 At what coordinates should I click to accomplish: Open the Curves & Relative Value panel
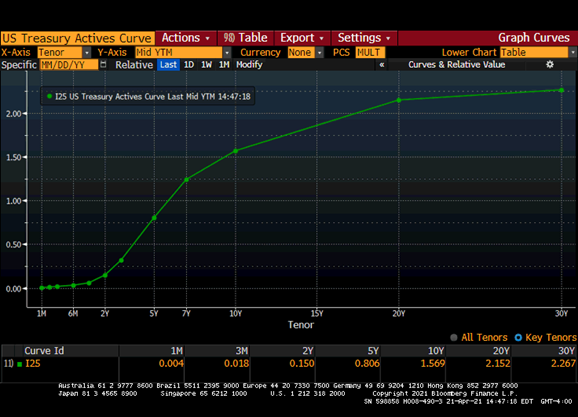[456, 65]
